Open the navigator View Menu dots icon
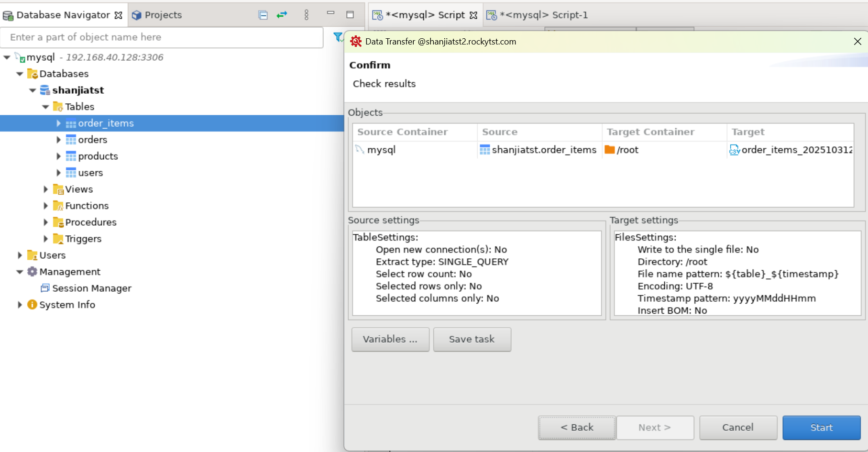This screenshot has width=868, height=452. (307, 15)
